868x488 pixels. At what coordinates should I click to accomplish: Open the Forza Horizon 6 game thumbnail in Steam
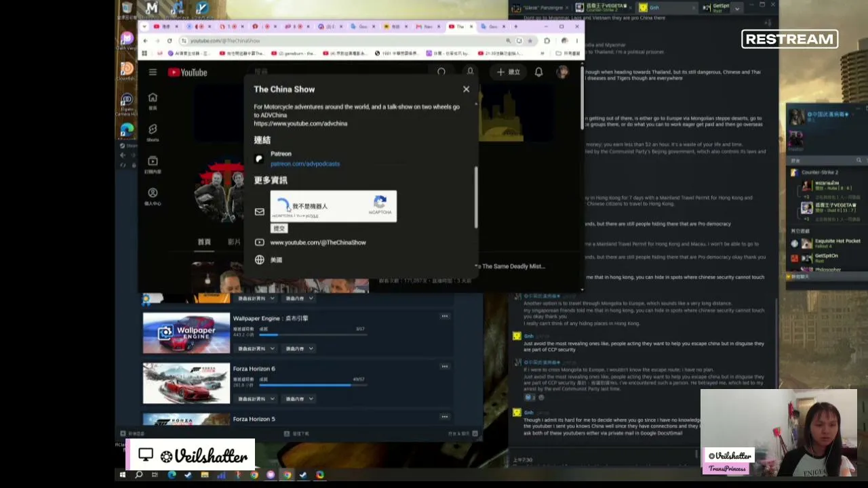point(186,383)
